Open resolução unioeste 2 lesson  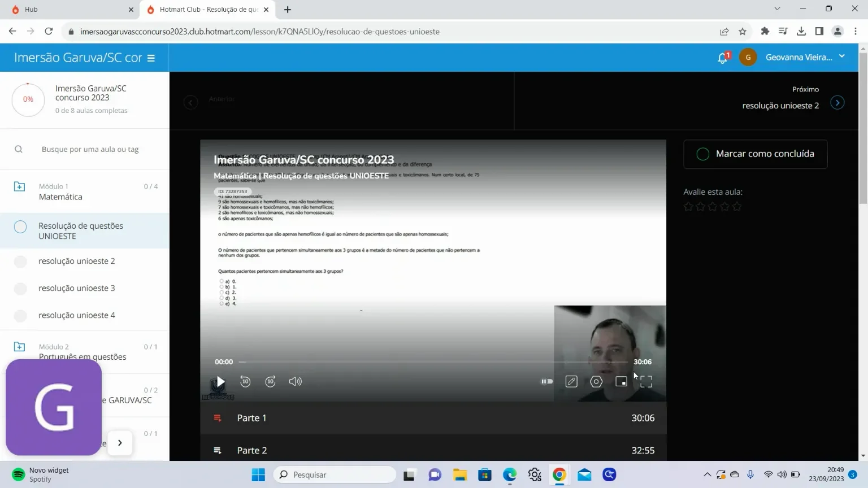[x=77, y=261]
